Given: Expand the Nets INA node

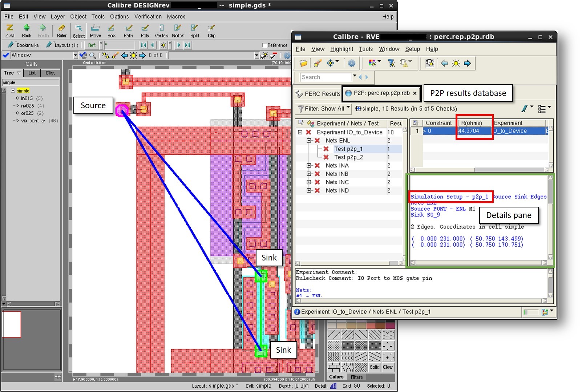Looking at the screenshot, I should pos(309,166).
